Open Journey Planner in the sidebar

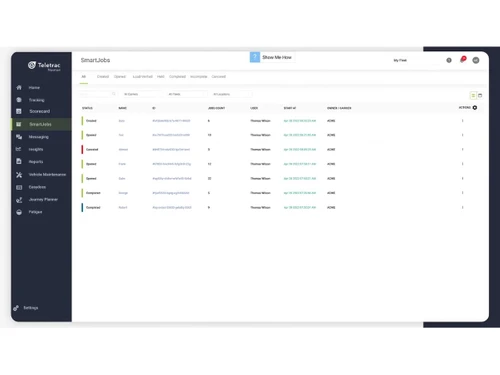(43, 200)
